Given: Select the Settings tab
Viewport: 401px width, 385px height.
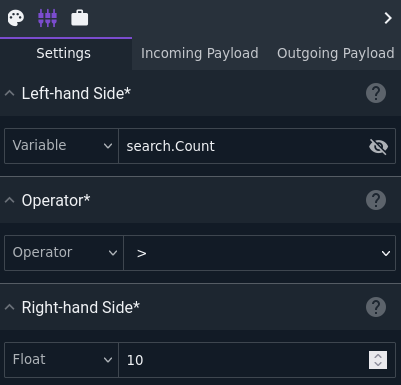Looking at the screenshot, I should pyautogui.click(x=63, y=53).
